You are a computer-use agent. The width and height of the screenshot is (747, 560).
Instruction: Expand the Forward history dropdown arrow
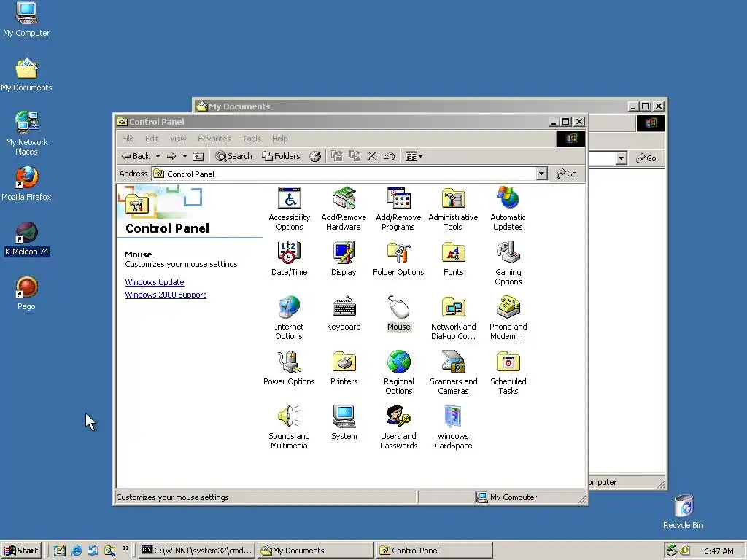coord(185,156)
